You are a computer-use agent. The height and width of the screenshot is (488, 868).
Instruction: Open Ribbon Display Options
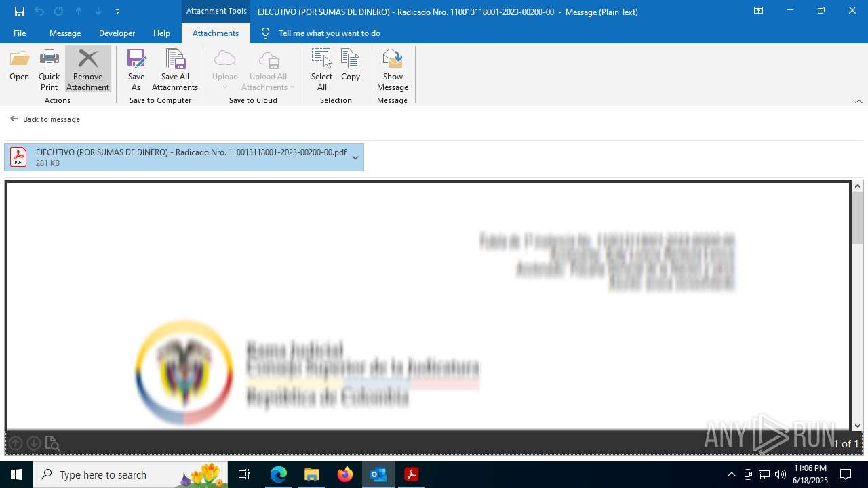pyautogui.click(x=759, y=11)
